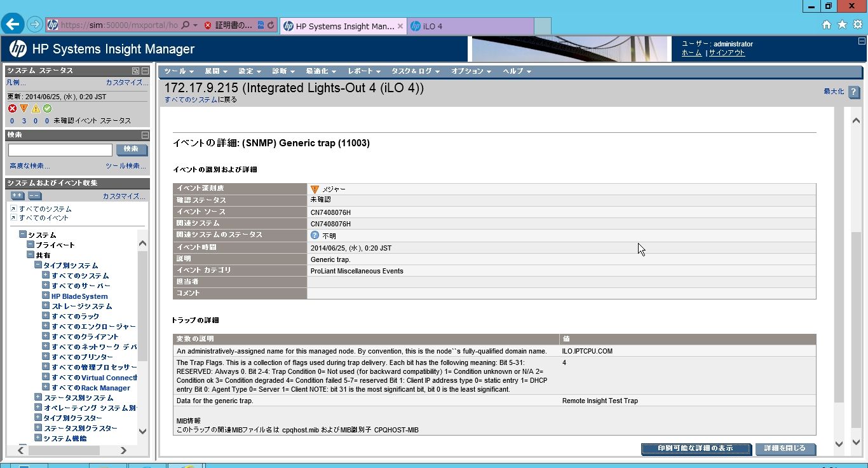This screenshot has height=468, width=868.
Task: Refresh the page in the address bar
Action: point(271,25)
